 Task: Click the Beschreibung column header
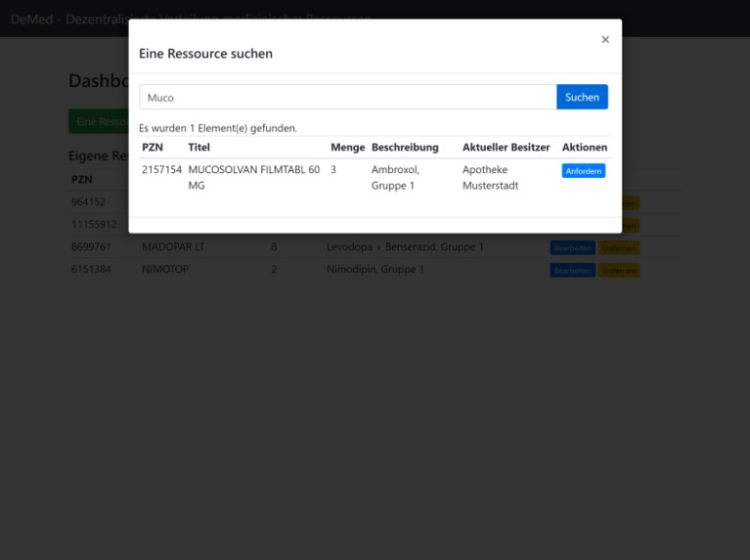click(x=405, y=148)
